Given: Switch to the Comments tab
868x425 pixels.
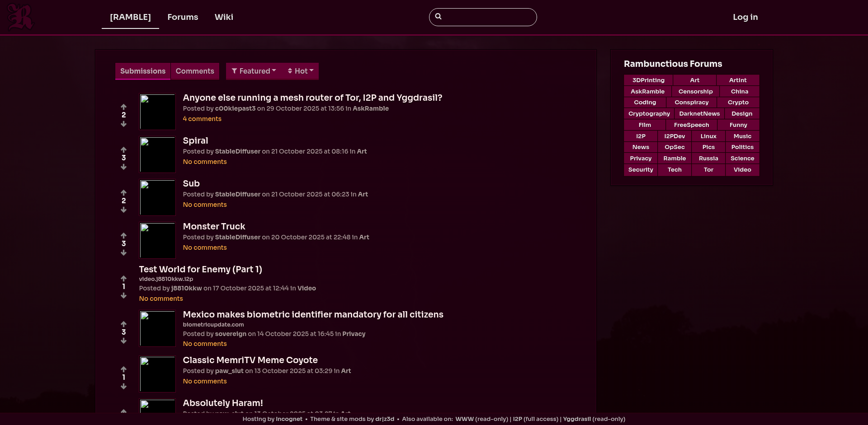Looking at the screenshot, I should click(195, 71).
